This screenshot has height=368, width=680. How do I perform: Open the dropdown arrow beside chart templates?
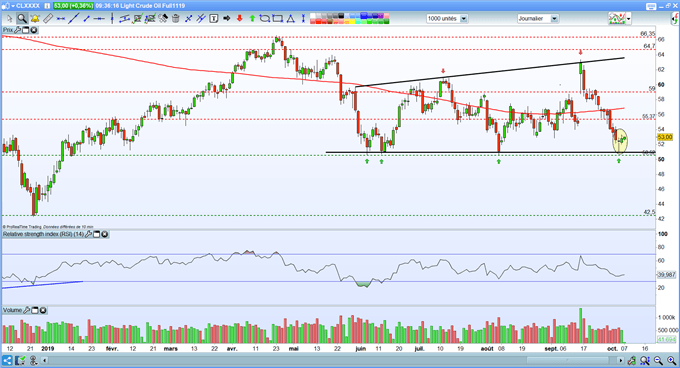coord(628,19)
